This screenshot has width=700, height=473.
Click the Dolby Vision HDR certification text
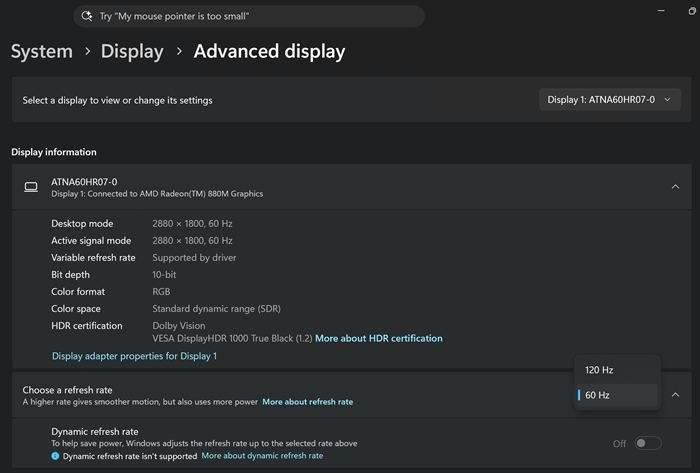pos(179,326)
